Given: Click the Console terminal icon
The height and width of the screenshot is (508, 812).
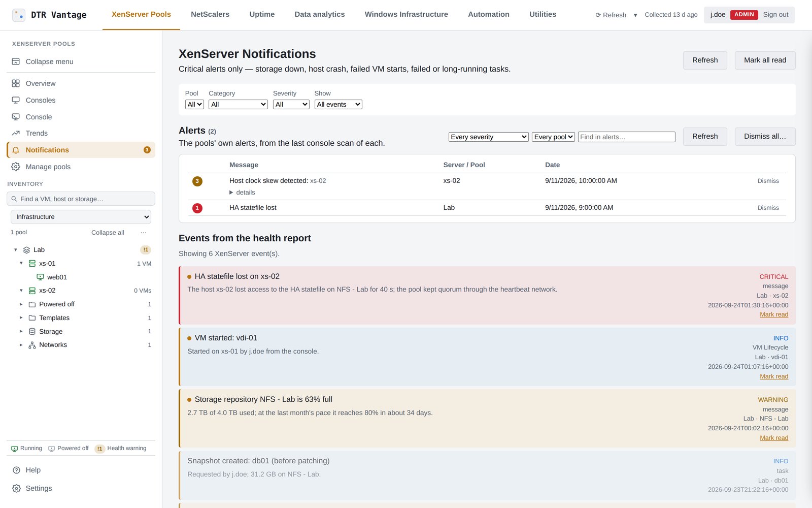Looking at the screenshot, I should tap(16, 117).
